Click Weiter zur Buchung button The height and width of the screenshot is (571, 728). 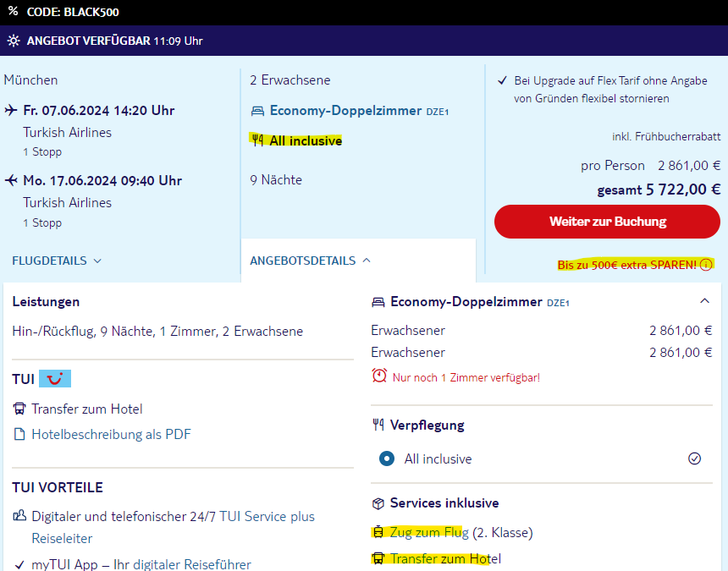pyautogui.click(x=607, y=222)
